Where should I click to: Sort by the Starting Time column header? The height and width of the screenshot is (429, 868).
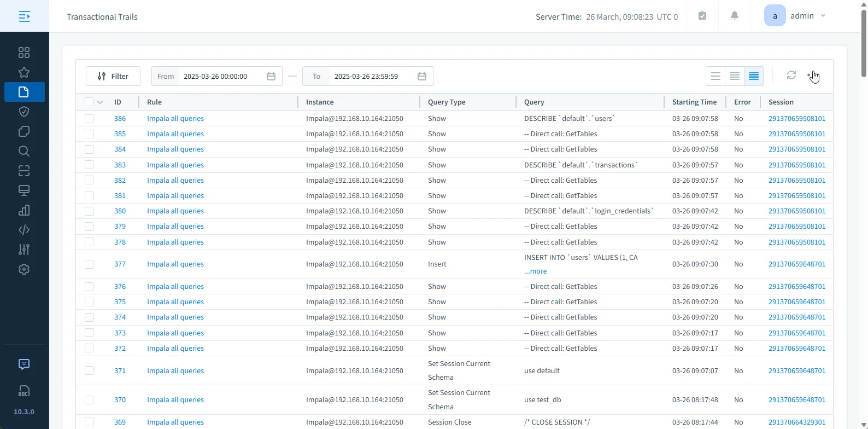(x=694, y=102)
